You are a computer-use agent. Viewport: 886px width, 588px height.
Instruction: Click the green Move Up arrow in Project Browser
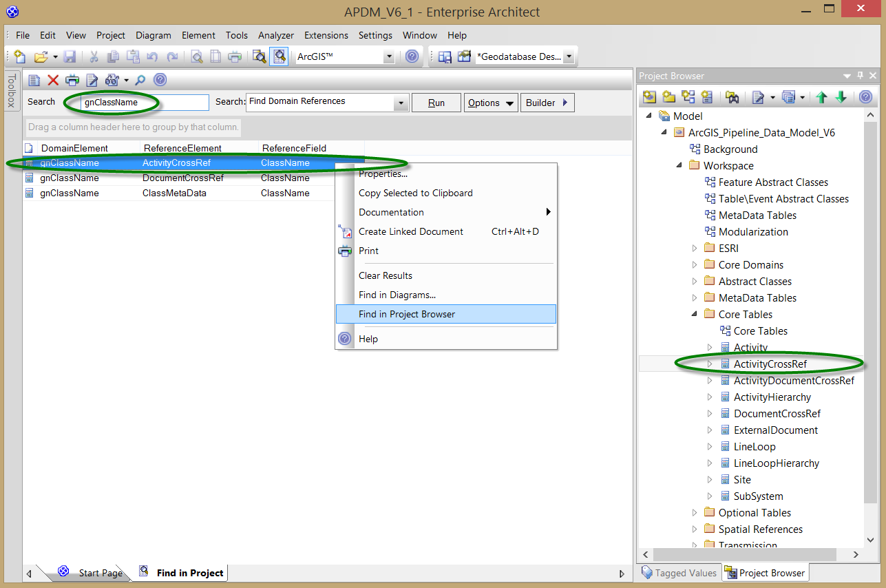tap(821, 98)
